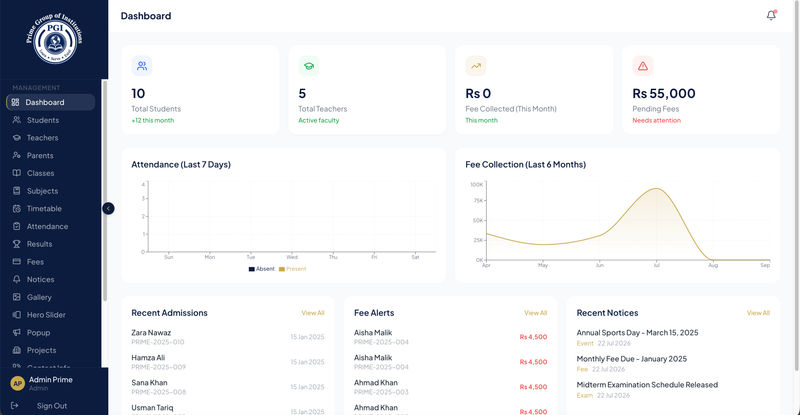Click the Dashboard grid icon in the sidebar
Image resolution: width=800 pixels, height=415 pixels.
click(15, 102)
